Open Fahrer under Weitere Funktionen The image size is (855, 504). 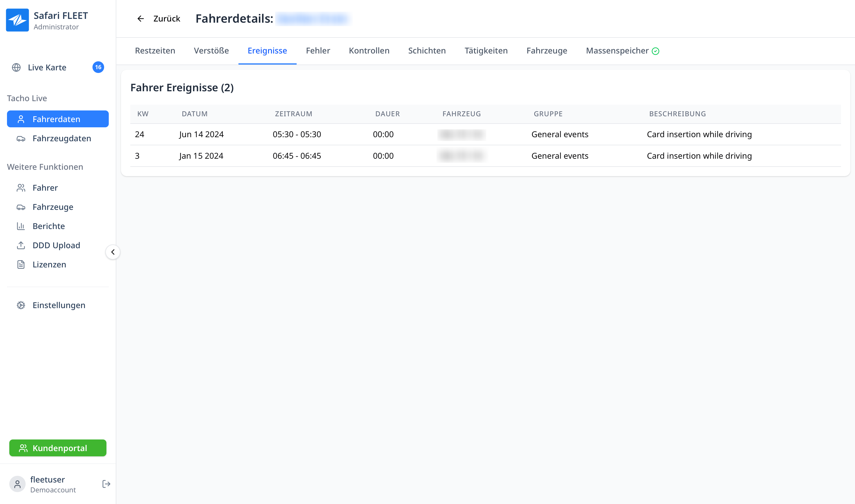pos(45,187)
